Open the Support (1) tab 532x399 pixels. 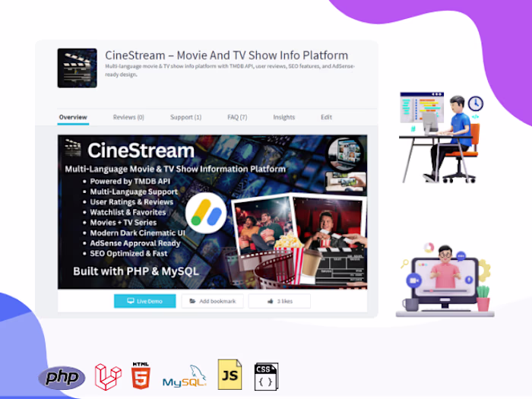(185, 117)
